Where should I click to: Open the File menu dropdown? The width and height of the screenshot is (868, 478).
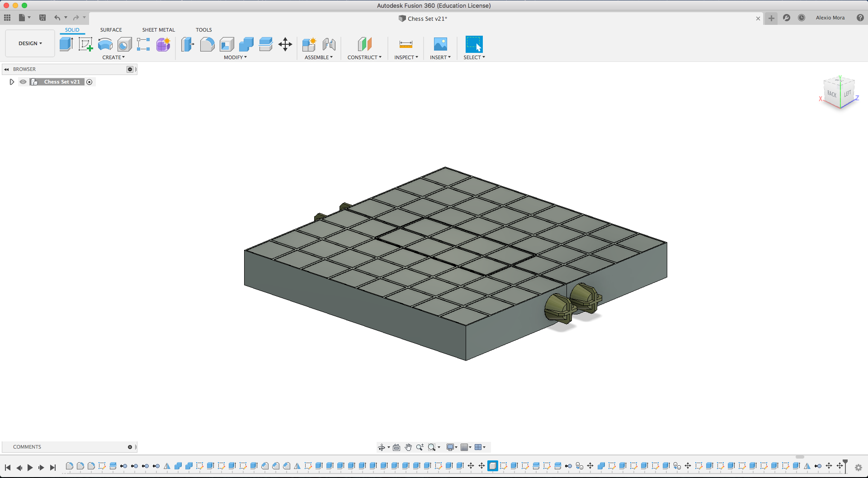pos(24,18)
